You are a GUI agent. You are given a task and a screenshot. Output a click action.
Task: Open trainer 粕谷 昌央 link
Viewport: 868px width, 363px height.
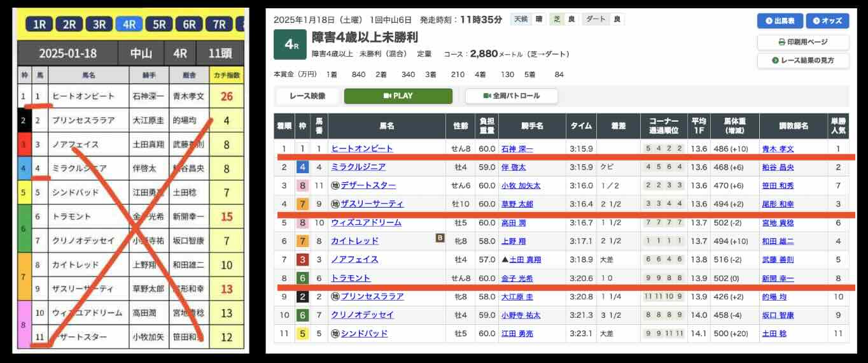[x=778, y=167]
